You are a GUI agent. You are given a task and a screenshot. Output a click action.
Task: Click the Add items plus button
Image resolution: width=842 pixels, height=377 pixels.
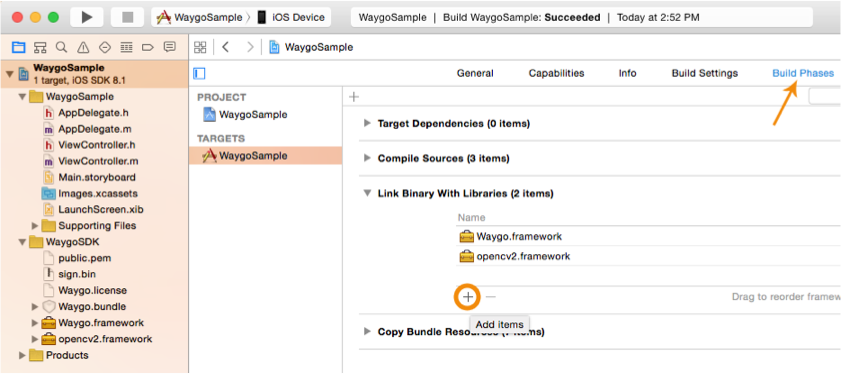pyautogui.click(x=468, y=297)
